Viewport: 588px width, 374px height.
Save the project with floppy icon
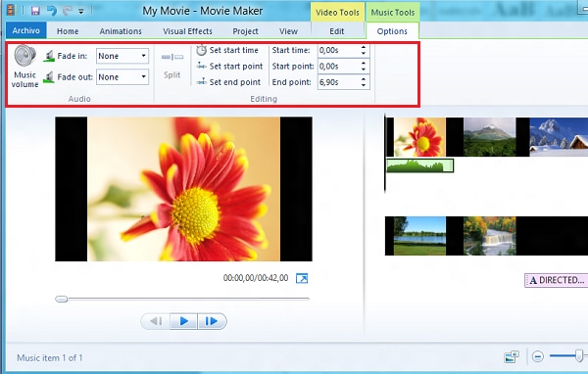click(x=35, y=11)
